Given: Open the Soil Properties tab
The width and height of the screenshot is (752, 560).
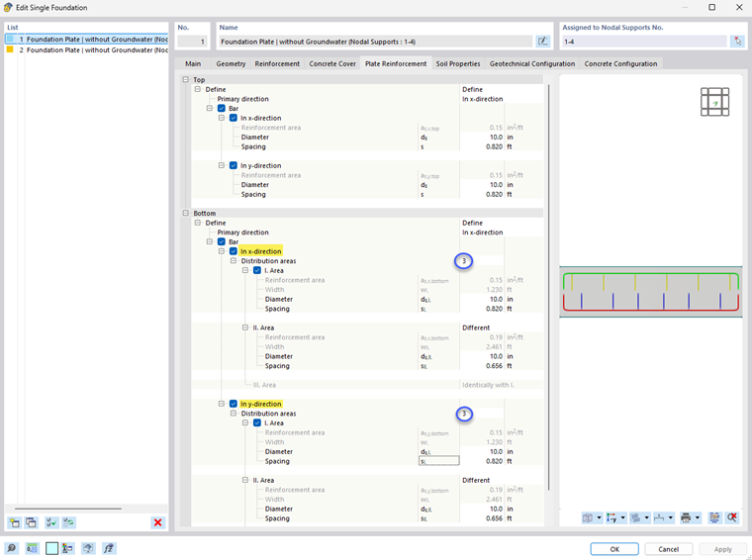Looking at the screenshot, I should tap(458, 63).
